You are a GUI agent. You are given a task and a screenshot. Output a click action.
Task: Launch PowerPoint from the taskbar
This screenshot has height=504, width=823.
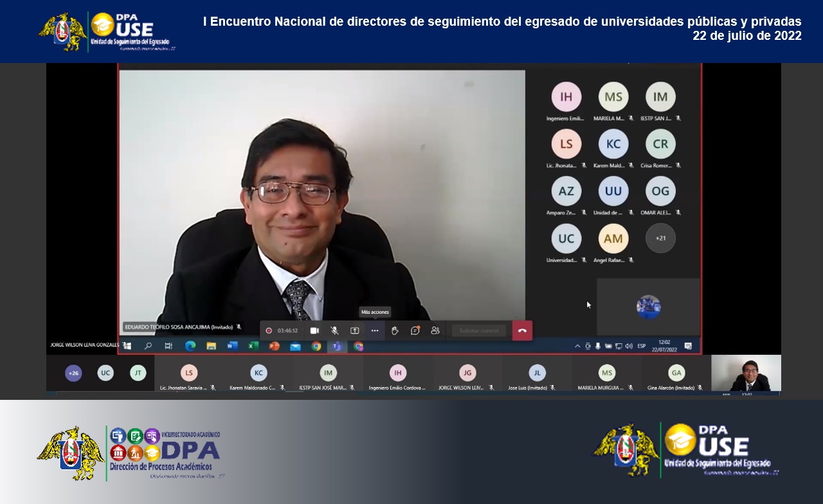pos(275,346)
